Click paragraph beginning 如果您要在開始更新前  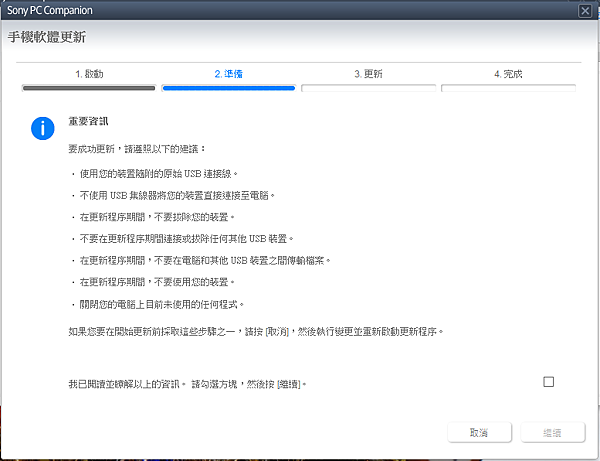pyautogui.click(x=256, y=331)
